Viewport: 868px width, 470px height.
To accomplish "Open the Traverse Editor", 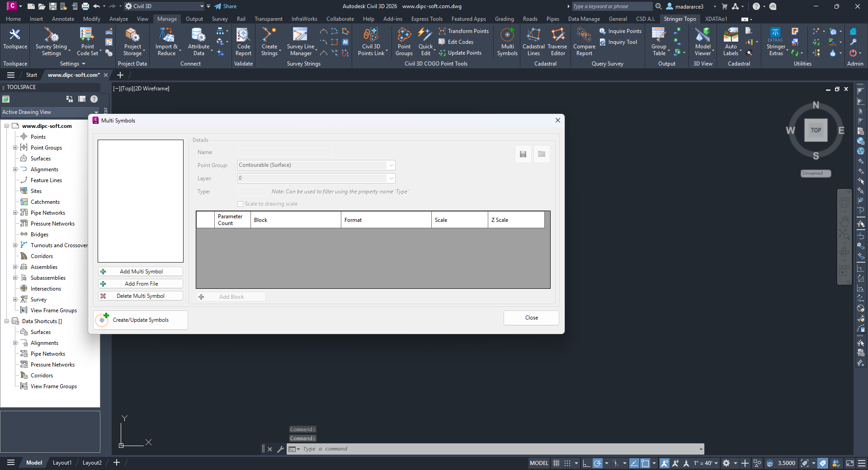I will pyautogui.click(x=557, y=42).
